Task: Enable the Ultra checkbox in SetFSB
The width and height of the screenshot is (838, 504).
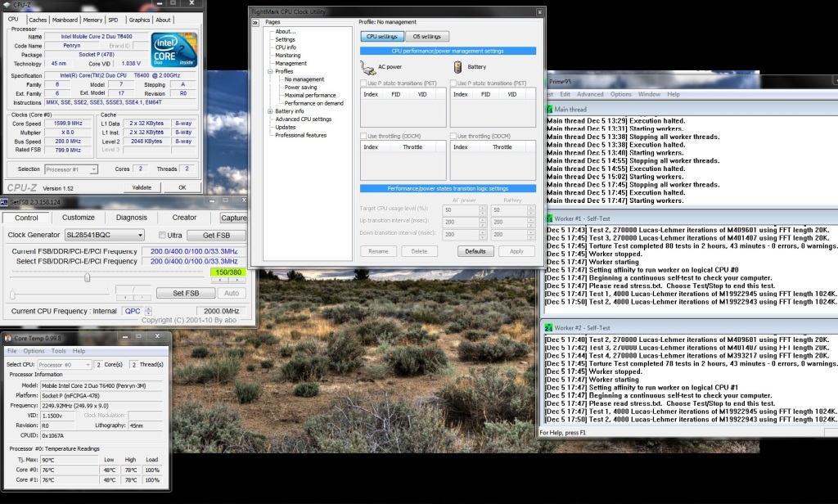Action: 162,235
